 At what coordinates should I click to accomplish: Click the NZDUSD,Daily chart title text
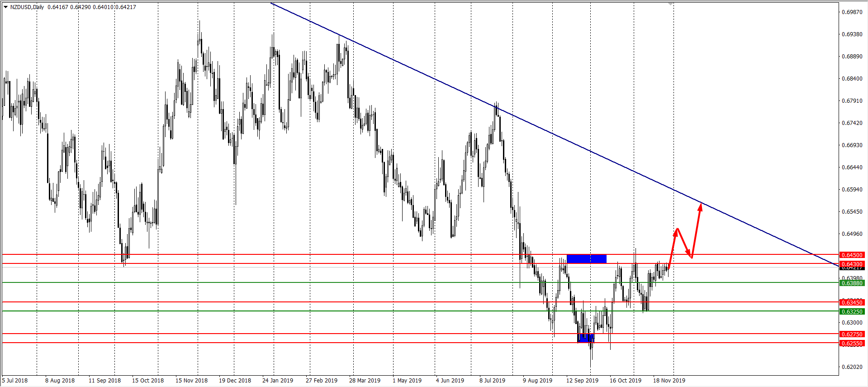click(27, 7)
